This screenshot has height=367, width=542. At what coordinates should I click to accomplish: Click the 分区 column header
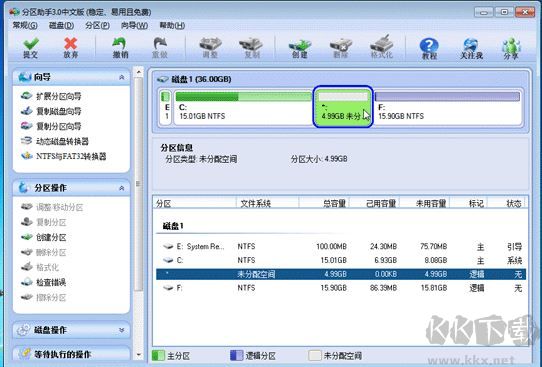[195, 204]
